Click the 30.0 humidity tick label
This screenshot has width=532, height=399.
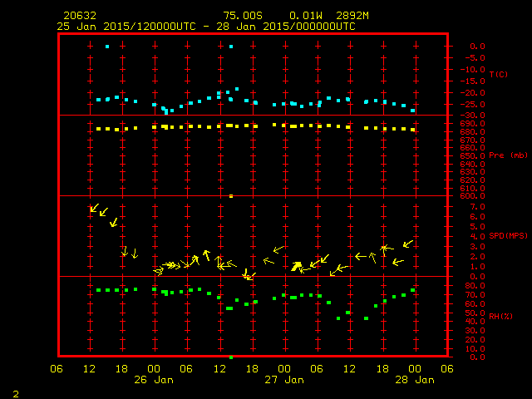(475, 331)
